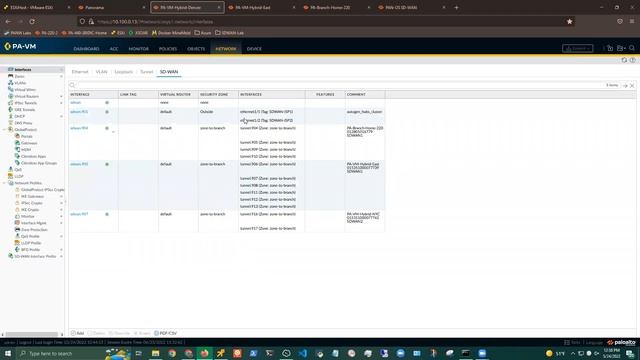640x360 pixels.
Task: Go to the ACC tab
Action: pyautogui.click(x=114, y=49)
